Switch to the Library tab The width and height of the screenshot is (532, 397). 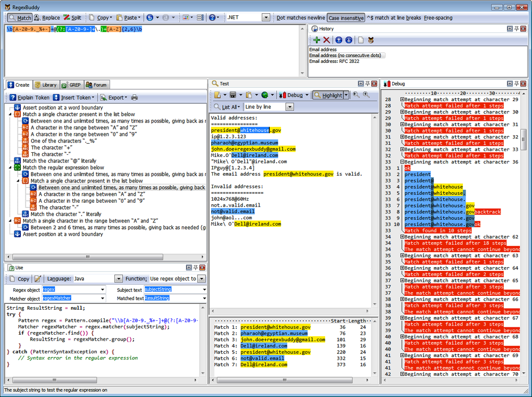(x=45, y=85)
